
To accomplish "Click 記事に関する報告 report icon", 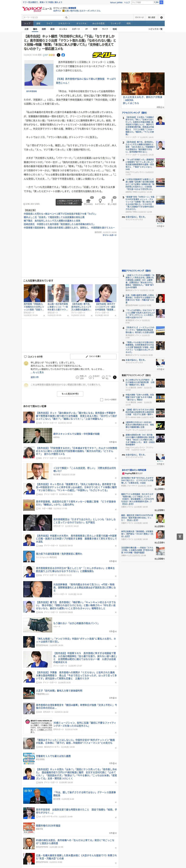I will (32, 204).
